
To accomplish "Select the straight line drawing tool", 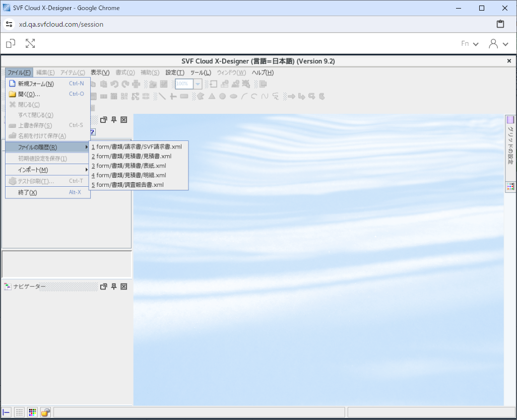I will coord(162,96).
